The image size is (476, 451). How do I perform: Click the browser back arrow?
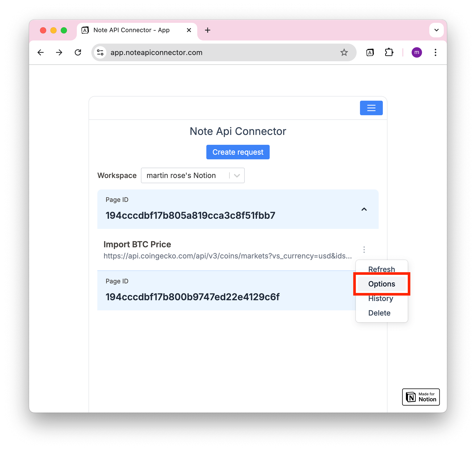point(41,52)
